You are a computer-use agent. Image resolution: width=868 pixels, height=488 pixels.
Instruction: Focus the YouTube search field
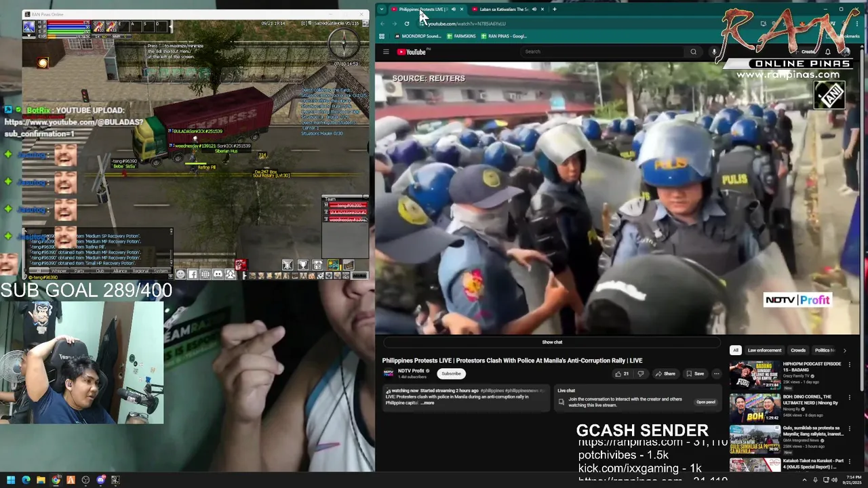coord(604,52)
